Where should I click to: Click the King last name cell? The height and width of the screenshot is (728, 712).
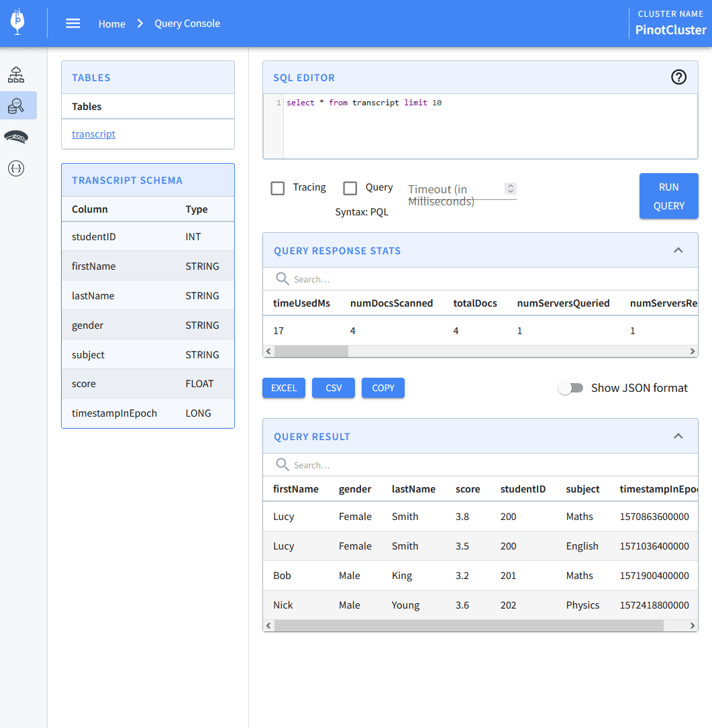click(x=402, y=575)
